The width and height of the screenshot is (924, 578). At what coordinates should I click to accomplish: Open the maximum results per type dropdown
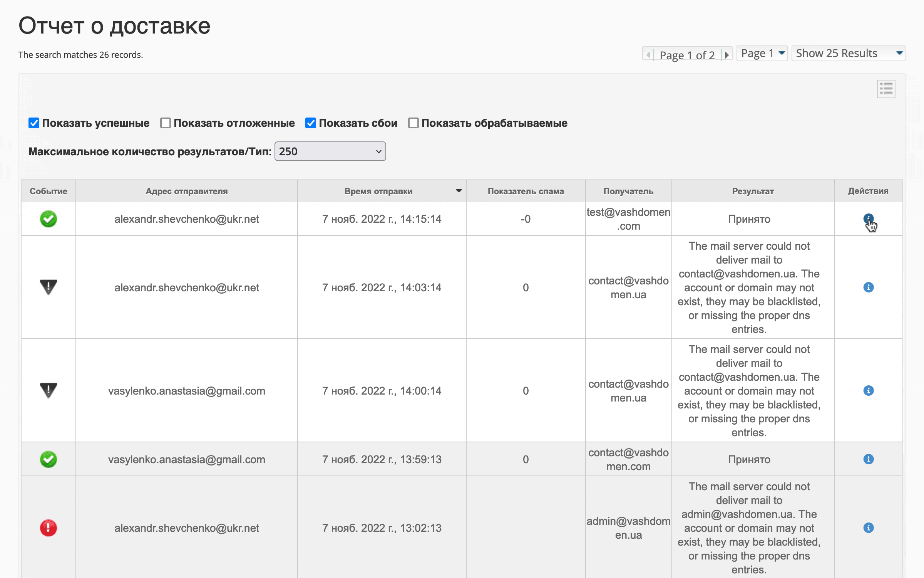click(330, 151)
